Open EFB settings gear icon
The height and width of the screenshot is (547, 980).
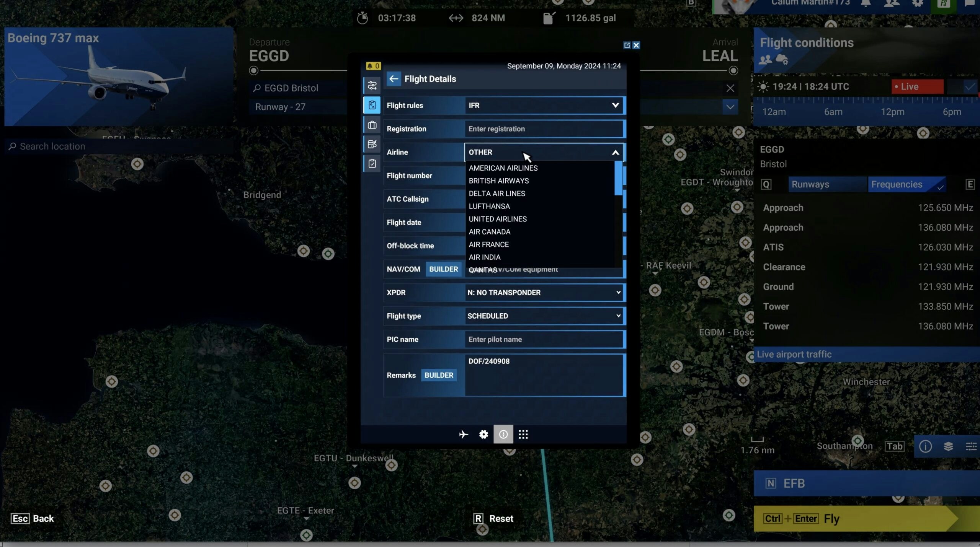(483, 434)
